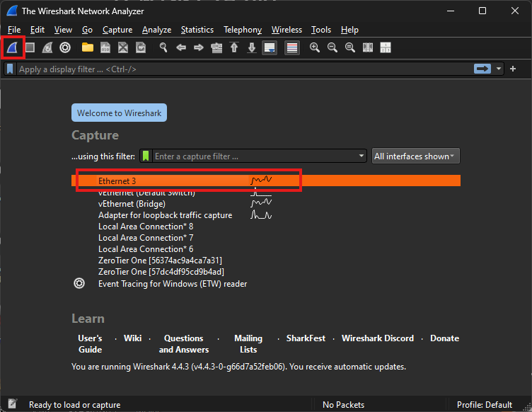
Task: Open the View menu
Action: pos(63,30)
